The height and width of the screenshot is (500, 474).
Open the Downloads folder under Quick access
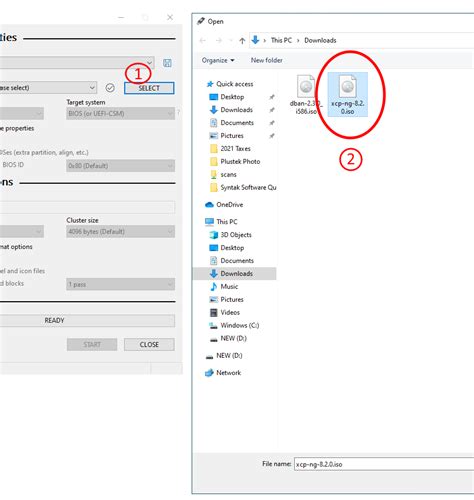click(x=236, y=110)
